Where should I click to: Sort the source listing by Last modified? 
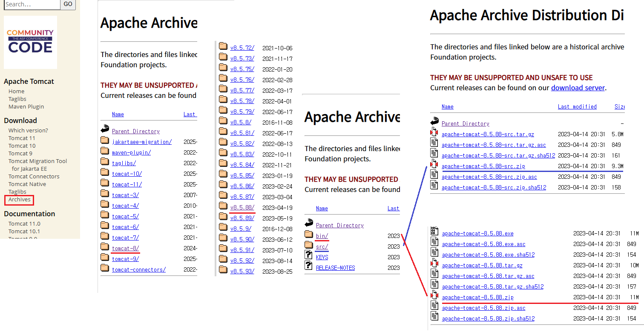[x=577, y=107]
